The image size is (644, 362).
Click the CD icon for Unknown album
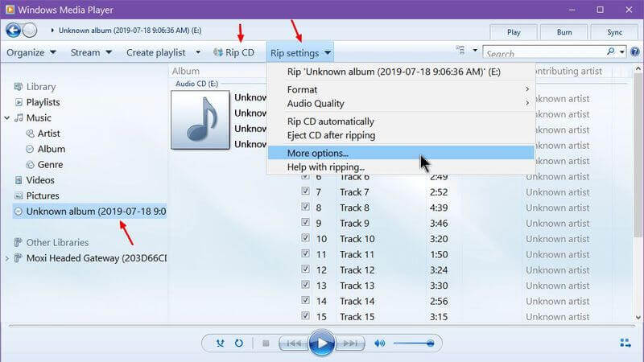click(x=18, y=212)
